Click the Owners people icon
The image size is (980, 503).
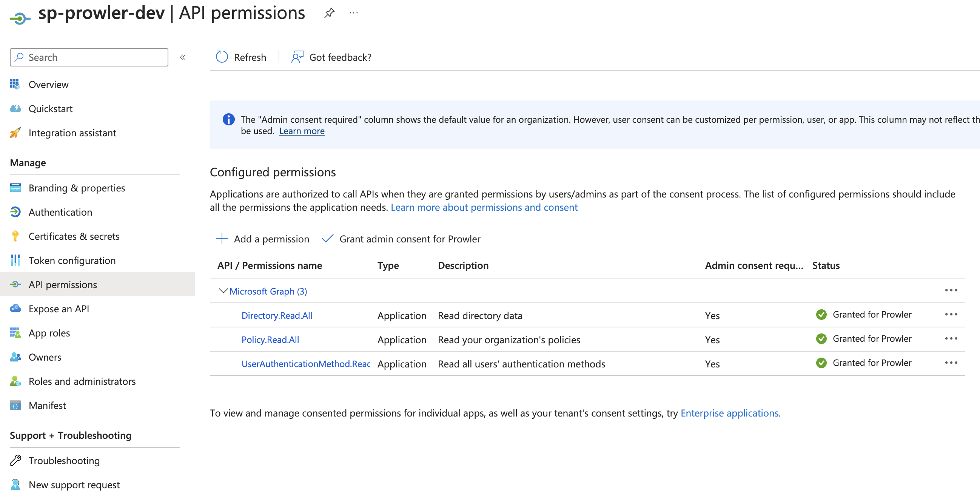point(15,357)
